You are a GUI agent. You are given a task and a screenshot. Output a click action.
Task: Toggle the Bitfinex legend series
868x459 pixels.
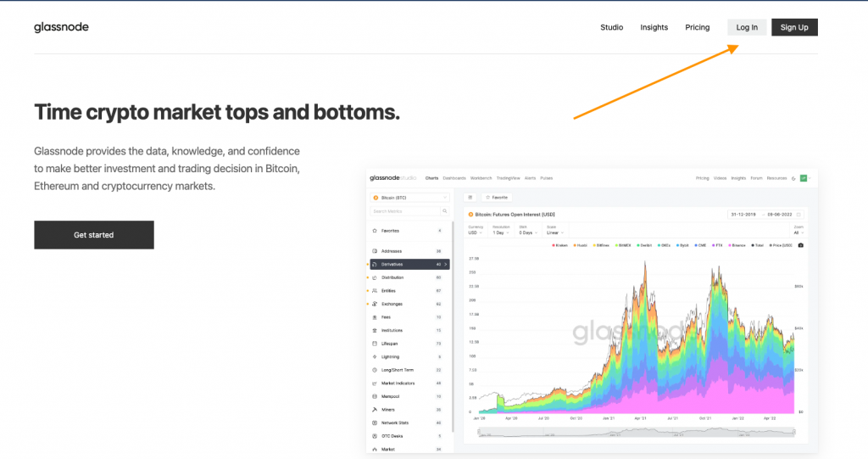tap(601, 245)
